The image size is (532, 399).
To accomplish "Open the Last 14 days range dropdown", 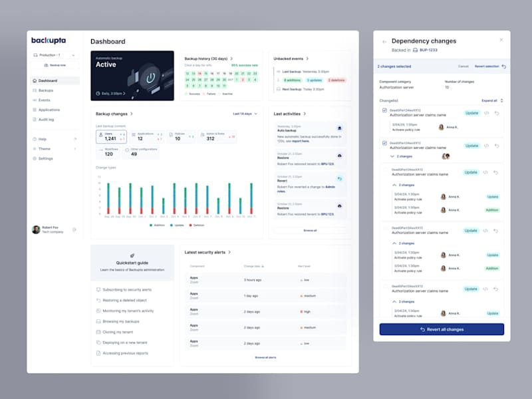I will tap(245, 114).
